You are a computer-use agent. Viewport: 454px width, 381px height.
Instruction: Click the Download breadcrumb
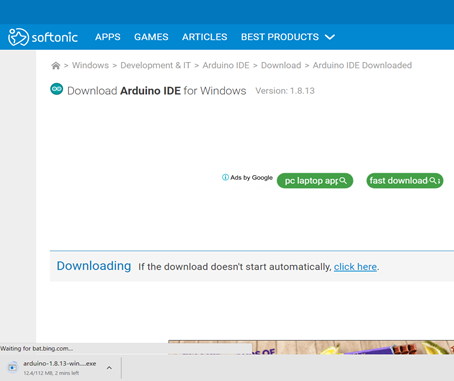(x=281, y=65)
